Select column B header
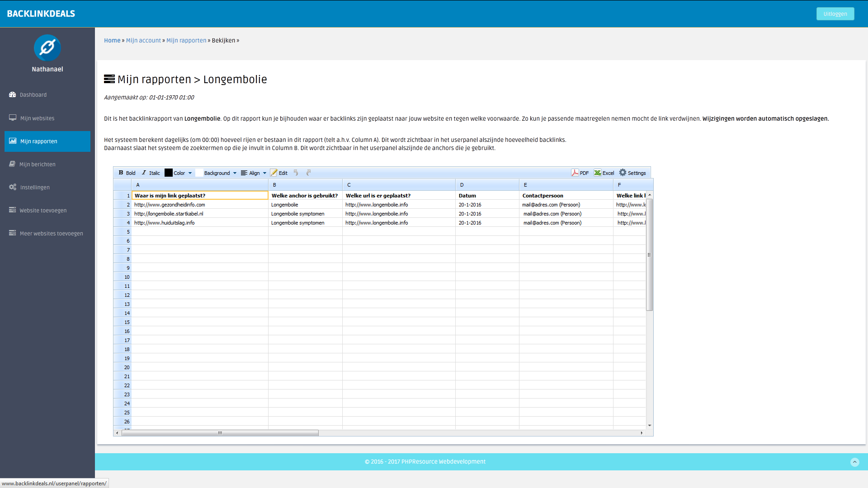Viewport: 868px width, 488px height. coord(305,184)
